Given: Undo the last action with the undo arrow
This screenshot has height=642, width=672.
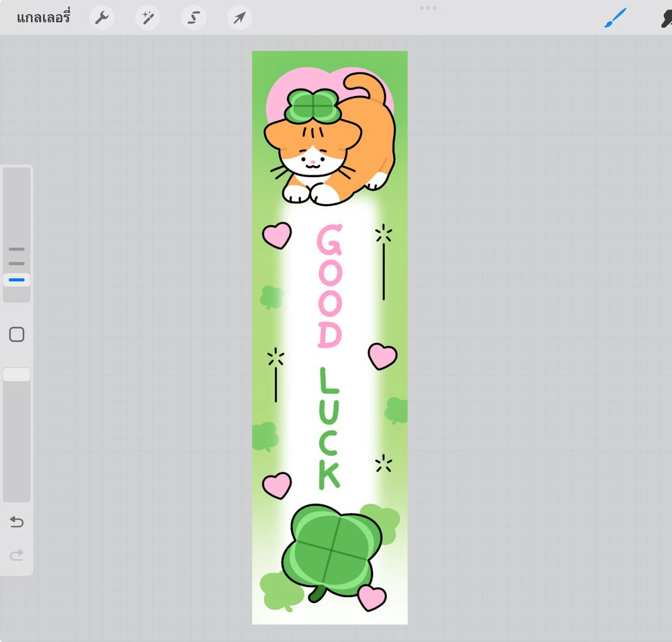Looking at the screenshot, I should tap(17, 522).
